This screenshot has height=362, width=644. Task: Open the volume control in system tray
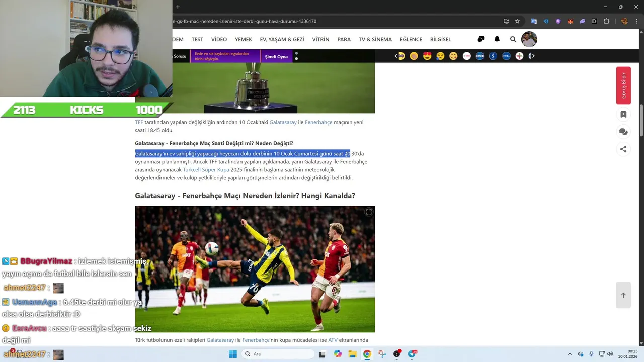[x=610, y=354]
